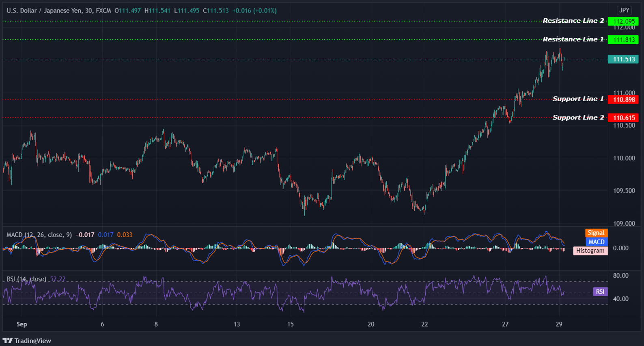Click date 13 on the time axis
This screenshot has width=644, height=346.
[x=237, y=324]
